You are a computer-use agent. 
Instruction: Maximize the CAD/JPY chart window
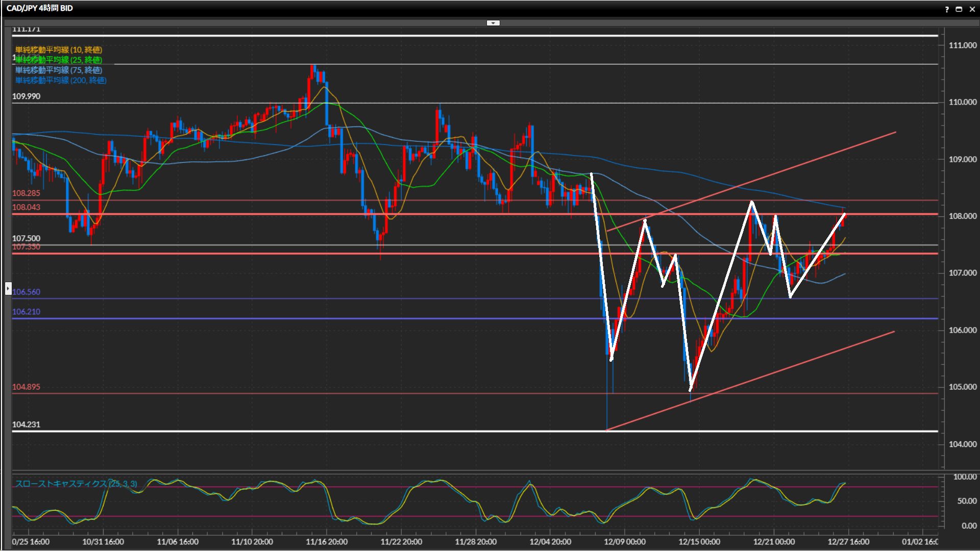click(959, 9)
